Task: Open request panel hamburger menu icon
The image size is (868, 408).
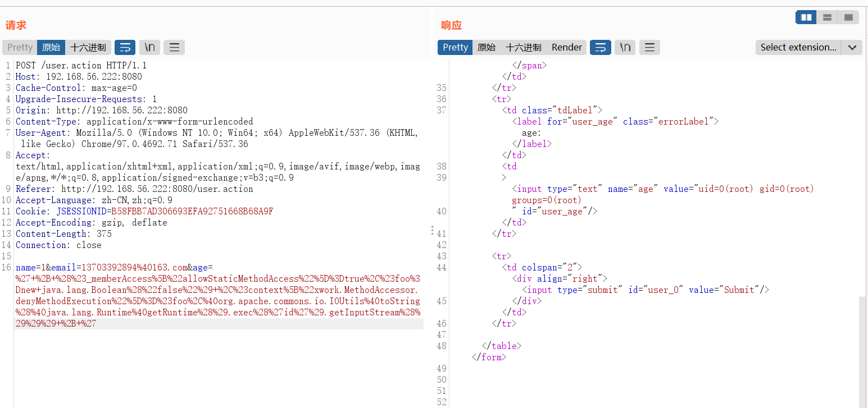Action: (x=174, y=47)
